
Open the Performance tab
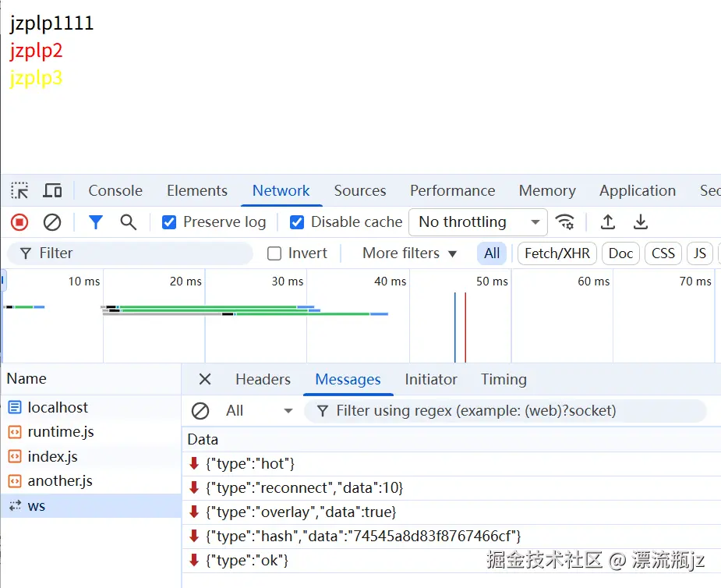452,190
